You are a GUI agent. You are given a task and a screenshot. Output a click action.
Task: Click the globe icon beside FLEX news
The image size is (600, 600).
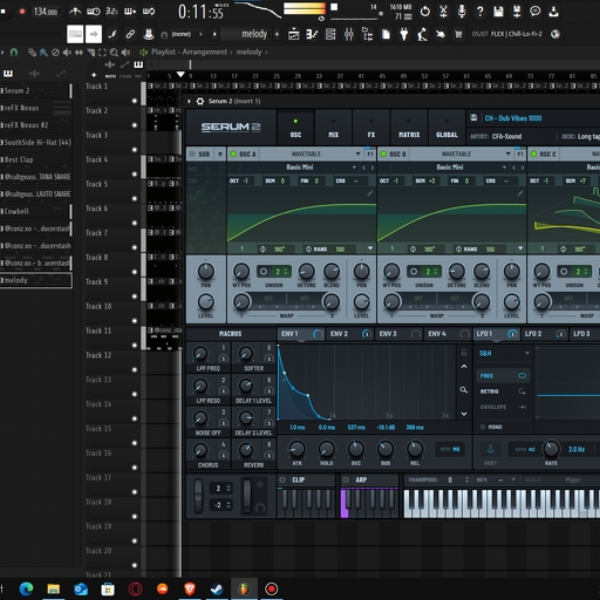(x=555, y=34)
